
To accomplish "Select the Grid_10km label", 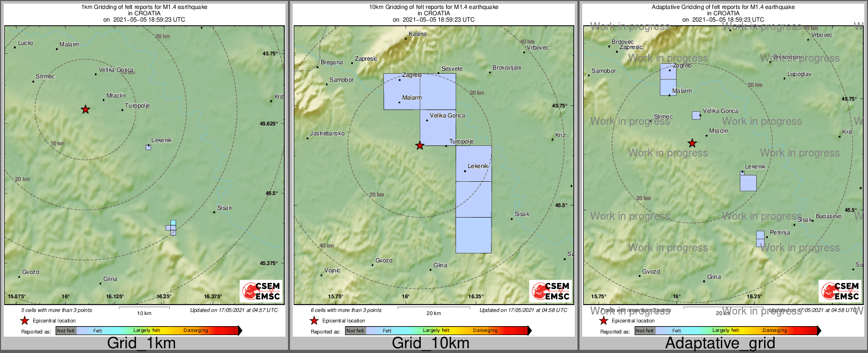I will pyautogui.click(x=430, y=344).
